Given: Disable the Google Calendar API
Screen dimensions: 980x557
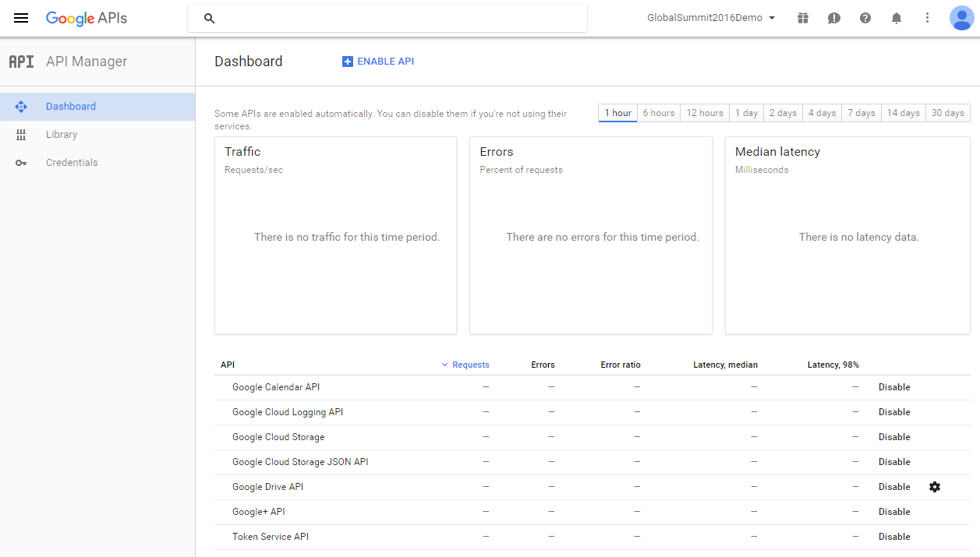Looking at the screenshot, I should (x=894, y=387).
